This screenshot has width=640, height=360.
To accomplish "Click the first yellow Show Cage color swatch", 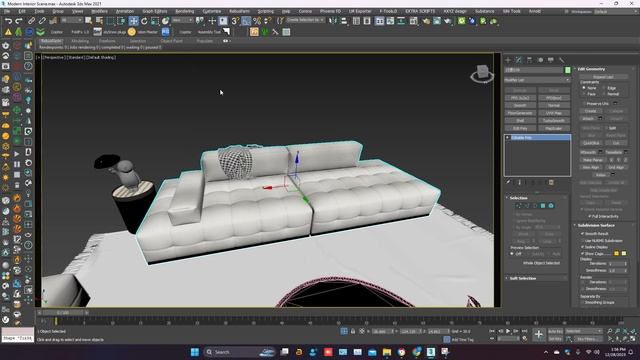I will point(616,253).
